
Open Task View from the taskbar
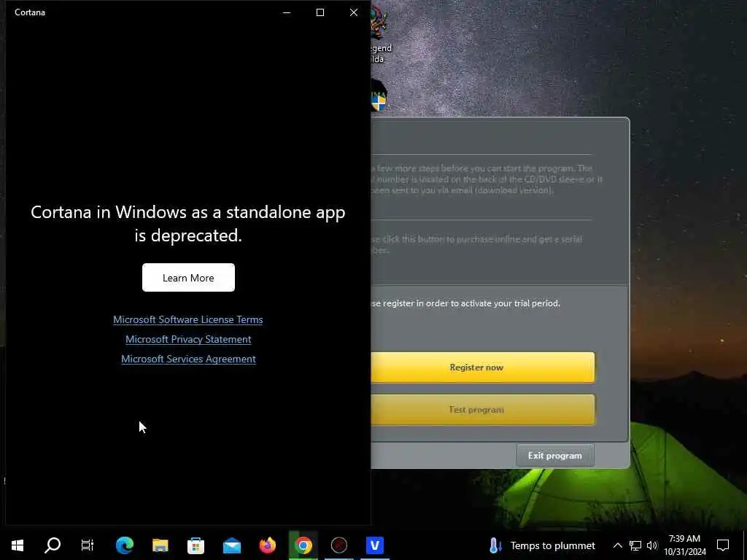pyautogui.click(x=88, y=545)
